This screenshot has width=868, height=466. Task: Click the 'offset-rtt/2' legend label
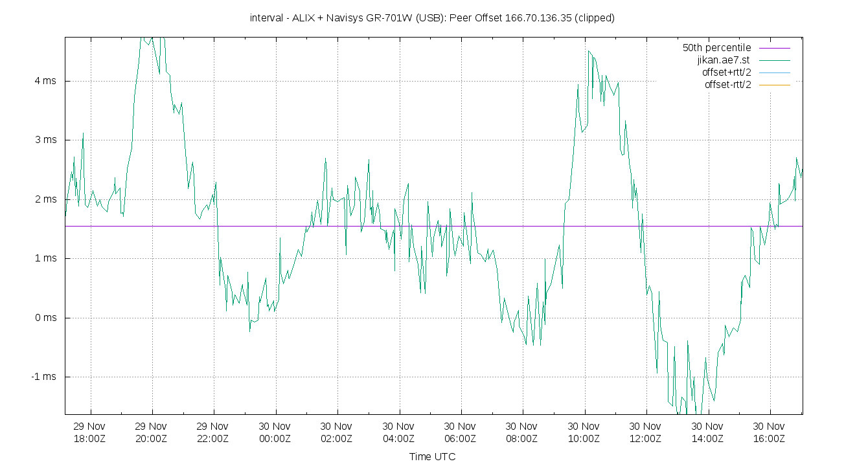tap(727, 85)
